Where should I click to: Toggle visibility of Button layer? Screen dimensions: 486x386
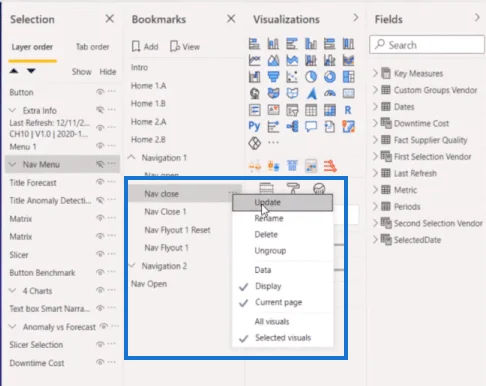[100, 92]
